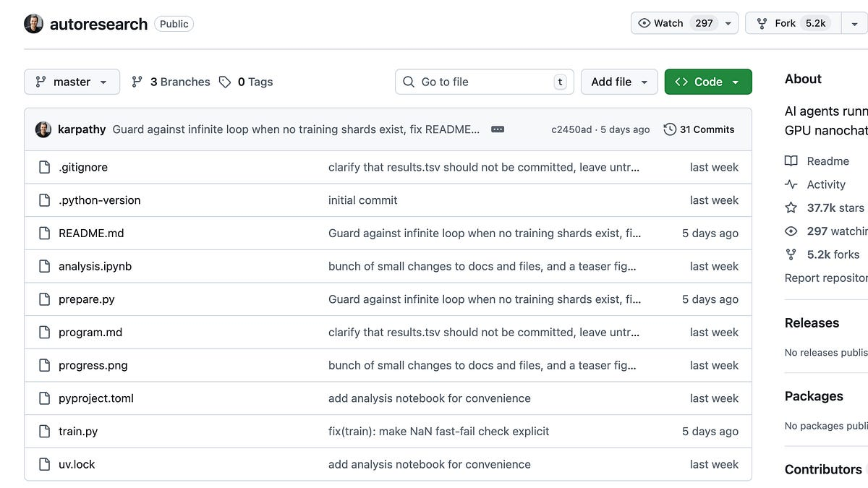
Task: Open the 'fix(train): make NaN fast-fail check explicit' commit
Action: coord(439,432)
